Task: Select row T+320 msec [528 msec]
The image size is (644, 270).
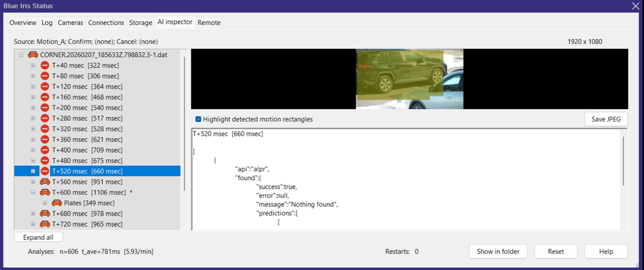Action: click(x=87, y=129)
